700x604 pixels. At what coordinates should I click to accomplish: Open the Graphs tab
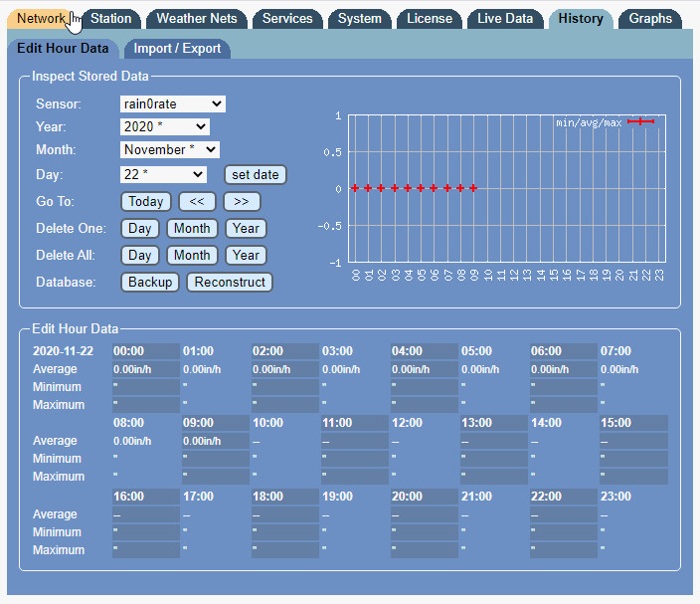click(650, 19)
